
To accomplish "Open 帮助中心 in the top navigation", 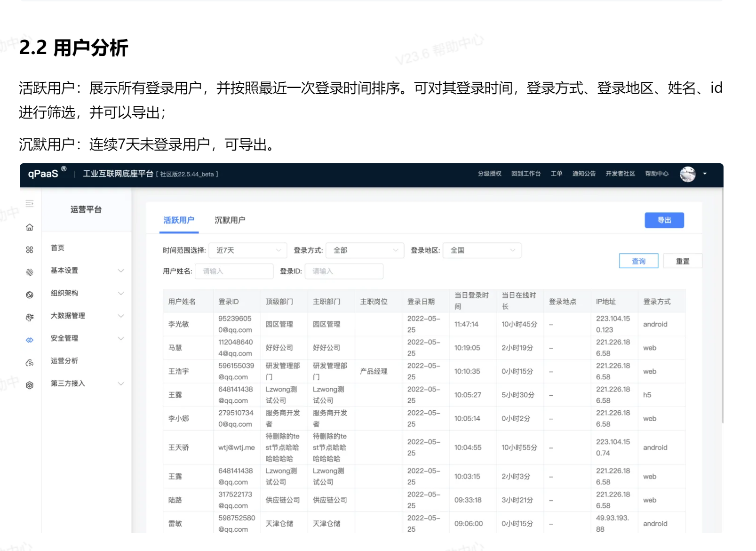I will [656, 174].
